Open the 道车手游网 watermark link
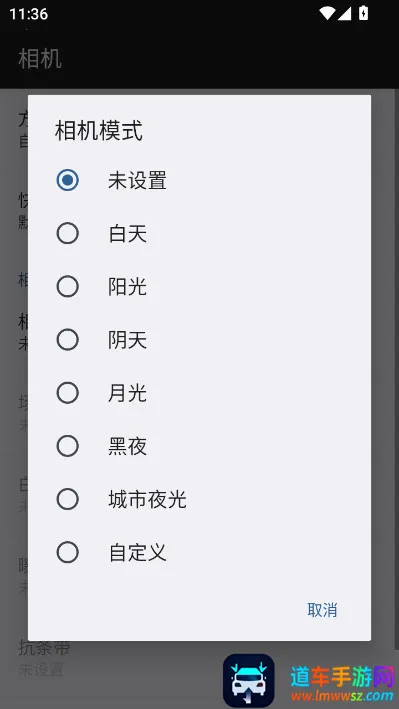Image resolution: width=399 pixels, height=709 pixels. click(x=342, y=683)
